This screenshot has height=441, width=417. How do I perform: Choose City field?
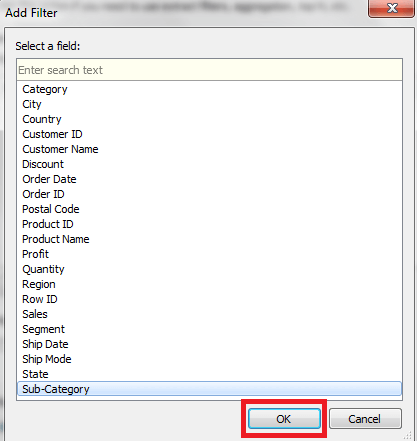32,104
